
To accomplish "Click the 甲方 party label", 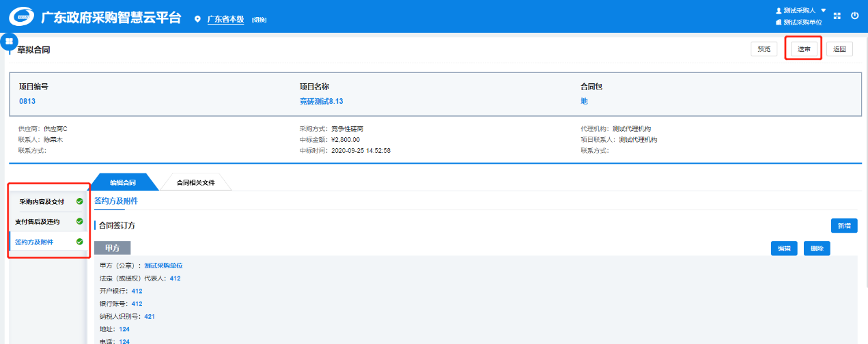I will (112, 248).
